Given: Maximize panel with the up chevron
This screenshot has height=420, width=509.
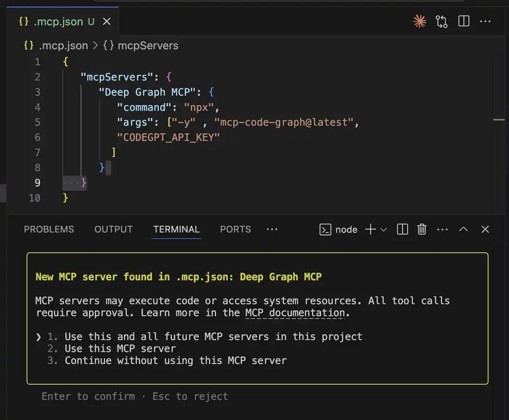Looking at the screenshot, I should (x=463, y=229).
